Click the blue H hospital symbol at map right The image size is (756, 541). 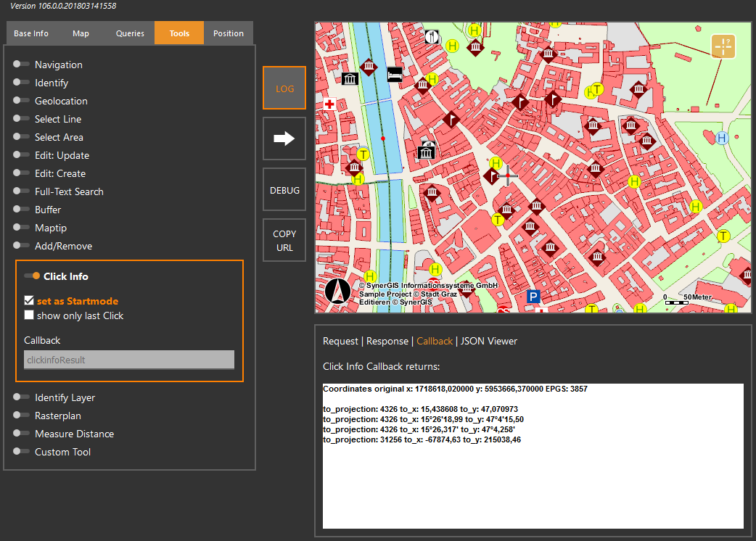tap(720, 137)
